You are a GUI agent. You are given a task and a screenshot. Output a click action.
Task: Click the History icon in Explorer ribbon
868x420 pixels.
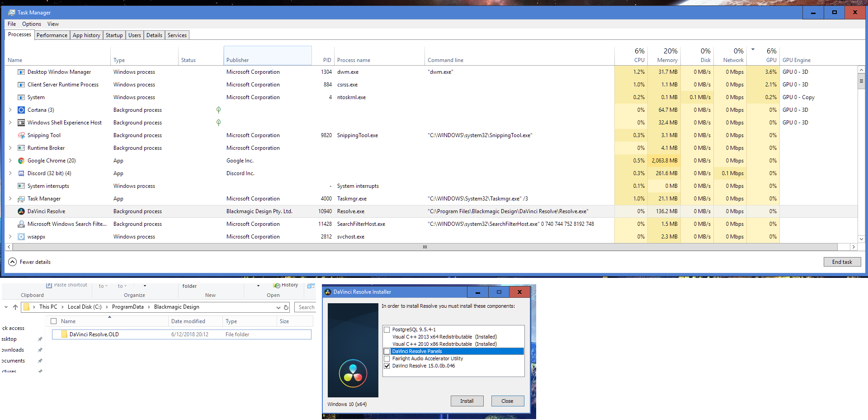[x=277, y=285]
